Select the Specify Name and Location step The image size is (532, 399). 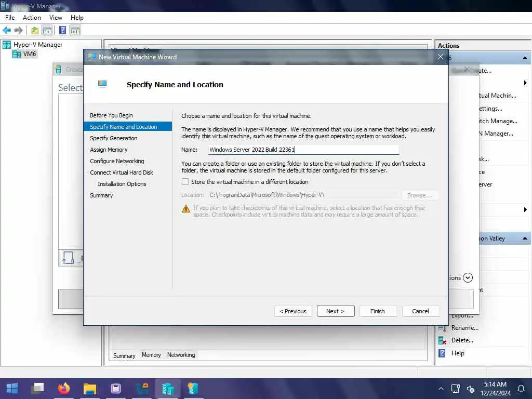click(128, 127)
